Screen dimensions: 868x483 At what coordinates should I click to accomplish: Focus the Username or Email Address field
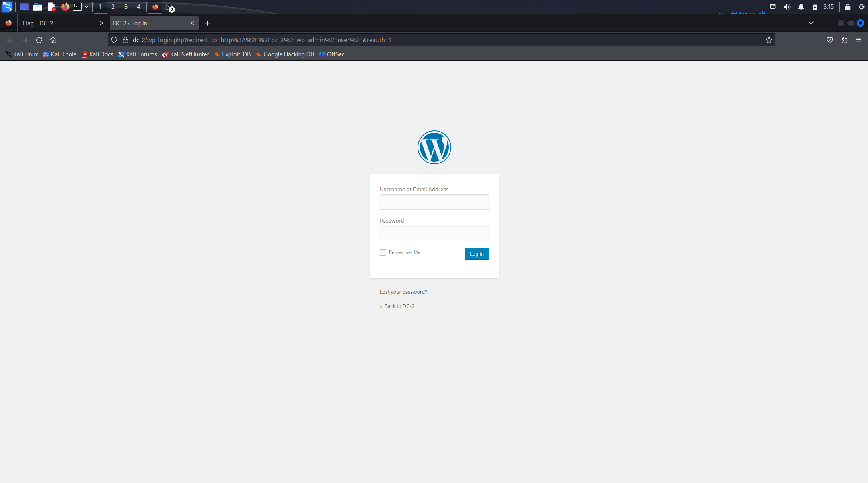tap(434, 202)
